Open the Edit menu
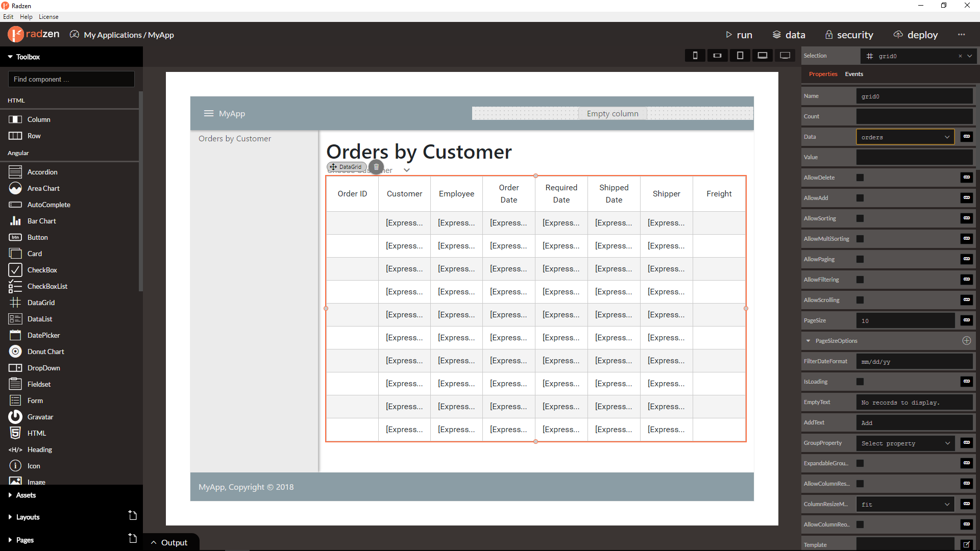The height and width of the screenshot is (551, 980). (x=8, y=17)
